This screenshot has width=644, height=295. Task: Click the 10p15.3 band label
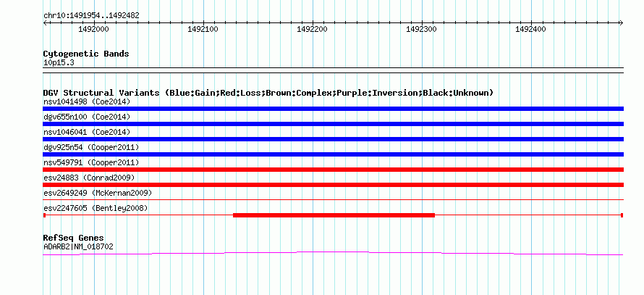(x=59, y=63)
